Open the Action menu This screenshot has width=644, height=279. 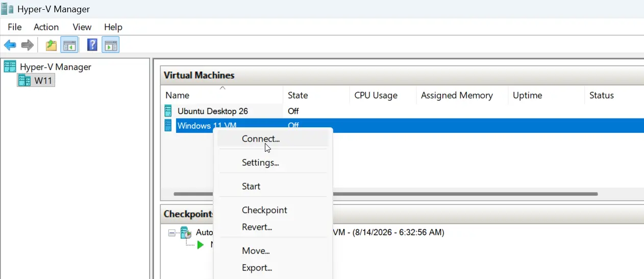point(46,27)
